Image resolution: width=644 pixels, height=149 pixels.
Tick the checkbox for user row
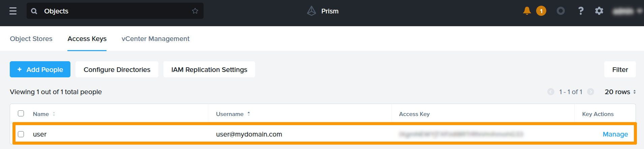pos(21,134)
